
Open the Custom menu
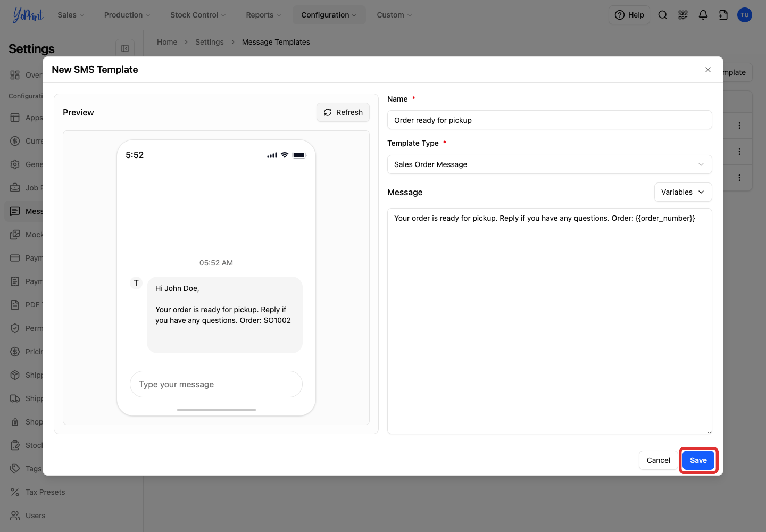tap(394, 15)
